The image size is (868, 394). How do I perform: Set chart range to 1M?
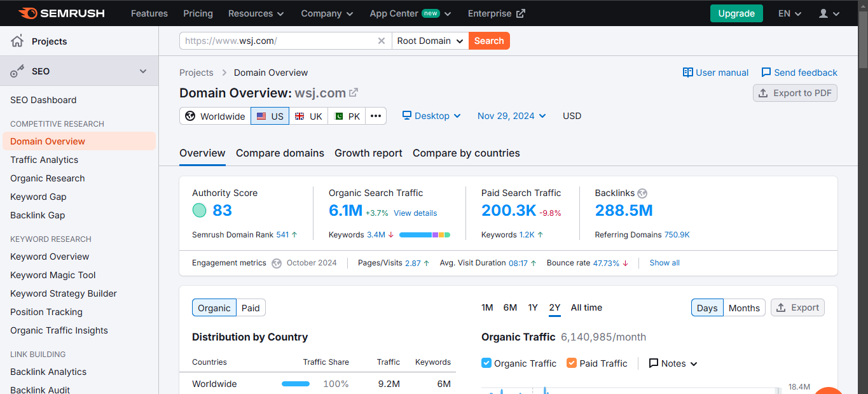(487, 307)
